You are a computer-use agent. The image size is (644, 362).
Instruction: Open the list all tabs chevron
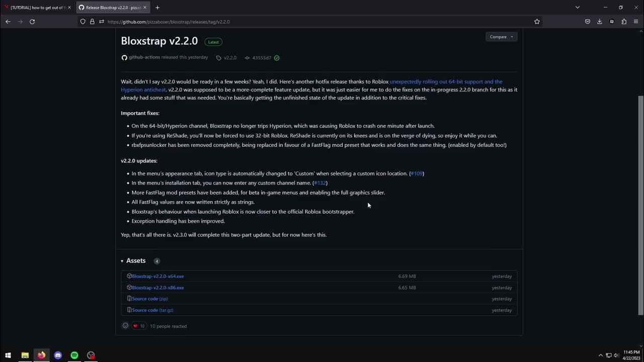click(x=578, y=8)
